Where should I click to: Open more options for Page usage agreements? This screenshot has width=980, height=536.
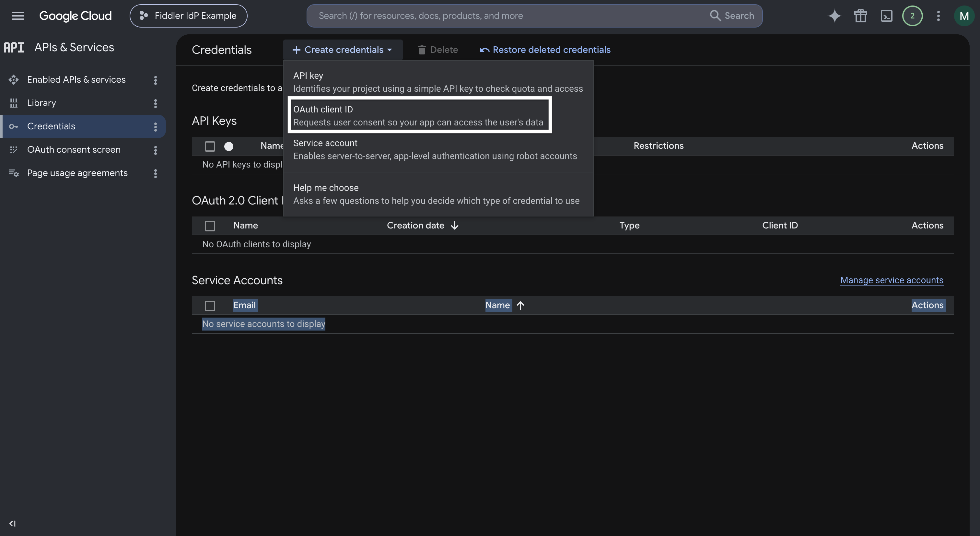pos(155,173)
